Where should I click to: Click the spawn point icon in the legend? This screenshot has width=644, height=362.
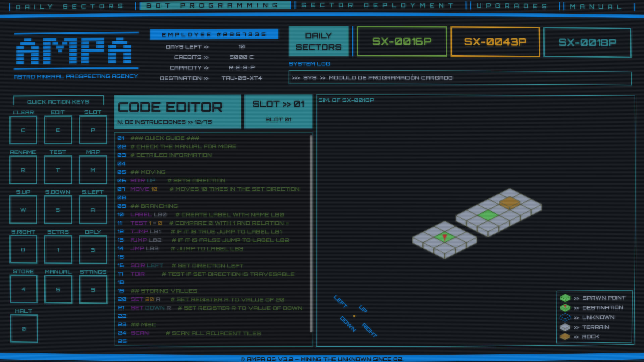(566, 298)
